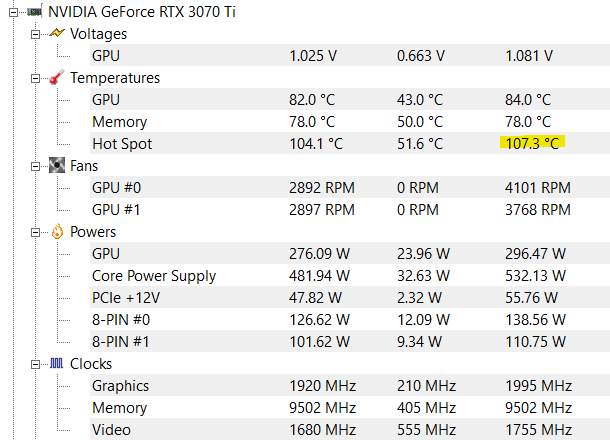Click the 51.6 °C Hot Spot minimum

coord(420,144)
